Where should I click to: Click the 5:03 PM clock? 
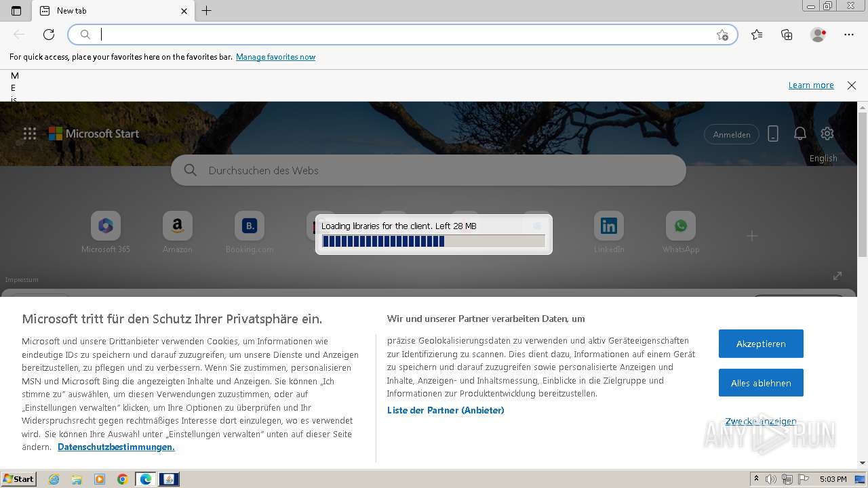833,479
